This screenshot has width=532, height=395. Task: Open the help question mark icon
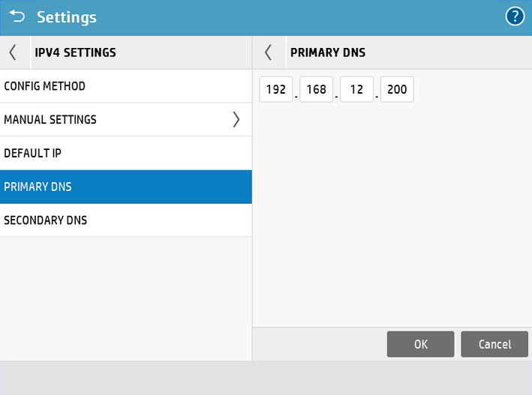(x=515, y=16)
